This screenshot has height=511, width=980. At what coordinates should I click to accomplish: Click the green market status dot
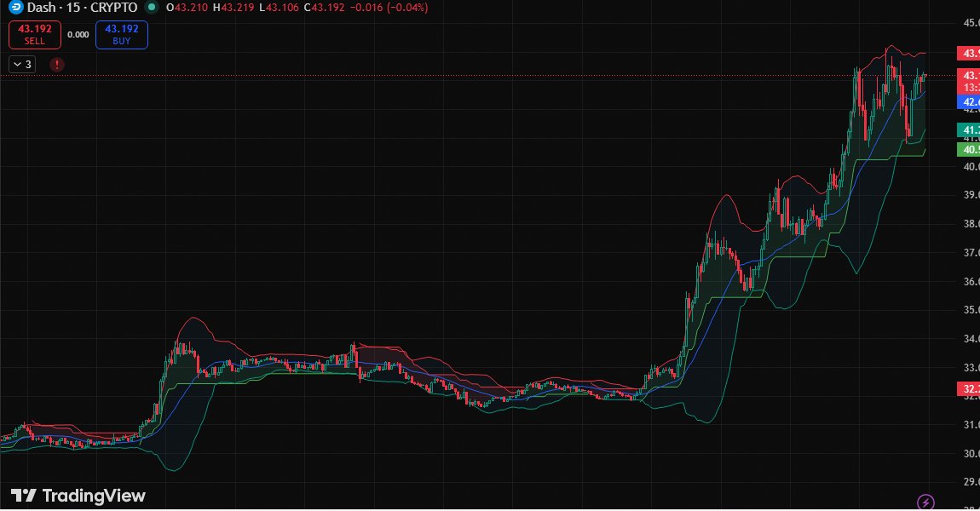click(x=152, y=8)
